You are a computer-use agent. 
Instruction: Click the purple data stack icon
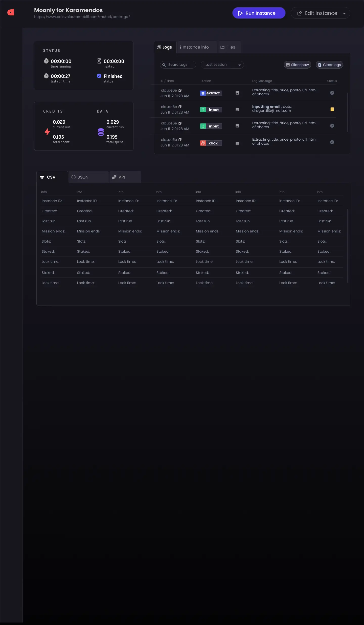coord(101,132)
